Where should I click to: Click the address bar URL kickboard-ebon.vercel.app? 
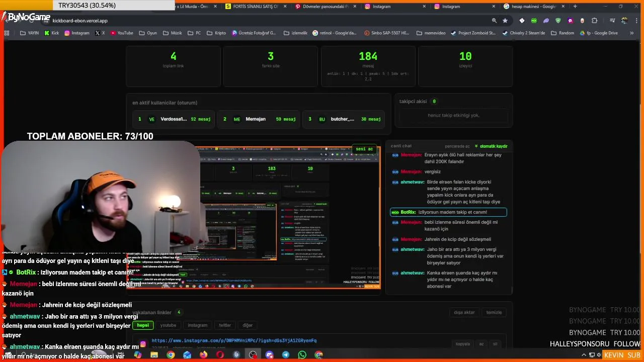click(80, 21)
